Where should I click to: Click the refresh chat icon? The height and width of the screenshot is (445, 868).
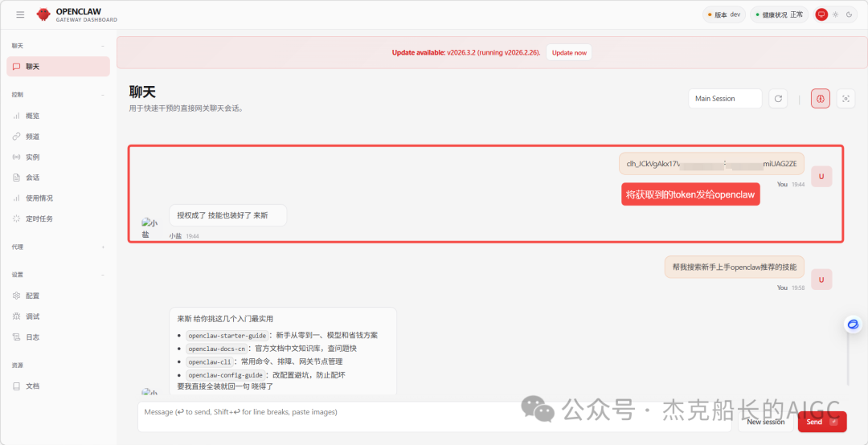coord(778,99)
